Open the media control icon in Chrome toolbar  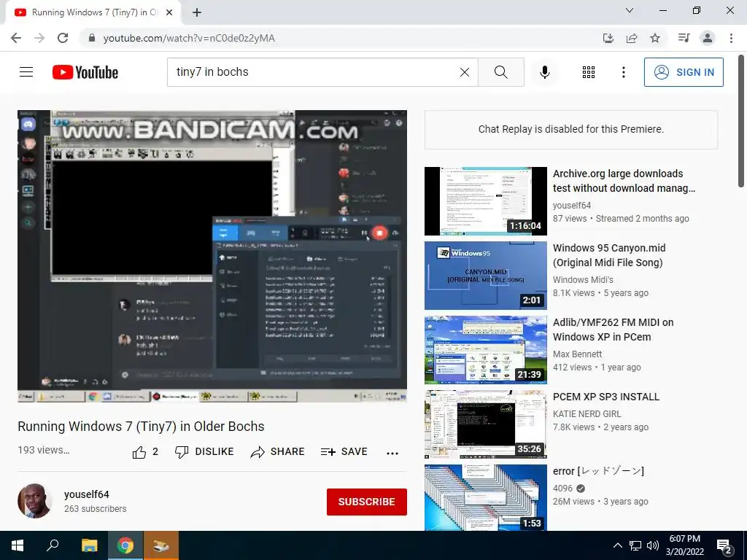(684, 38)
